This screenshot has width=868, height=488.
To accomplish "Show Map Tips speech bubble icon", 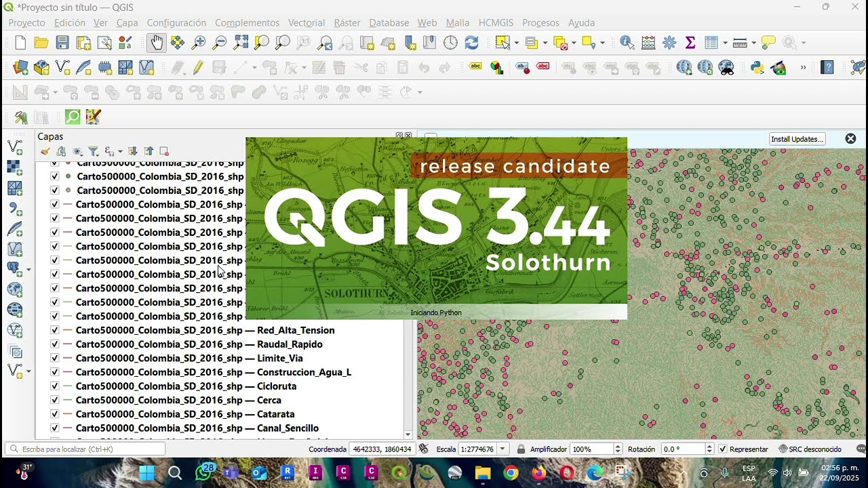I will [768, 43].
